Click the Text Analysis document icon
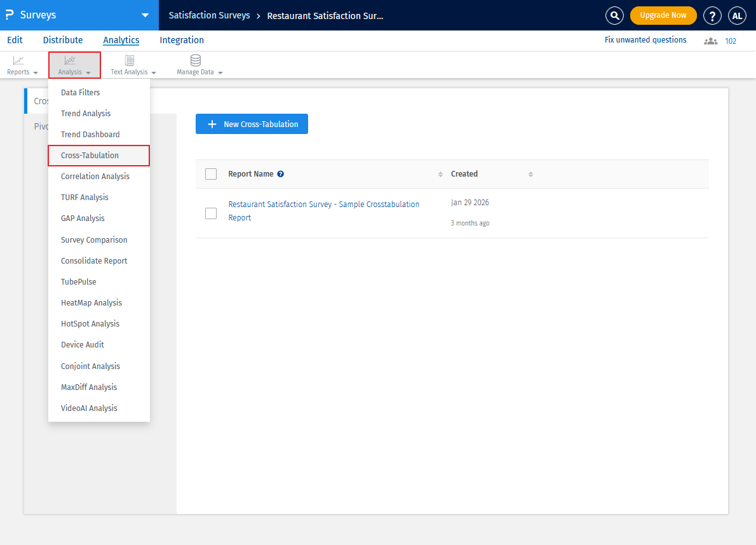Viewport: 756px width, 545px height. (129, 60)
